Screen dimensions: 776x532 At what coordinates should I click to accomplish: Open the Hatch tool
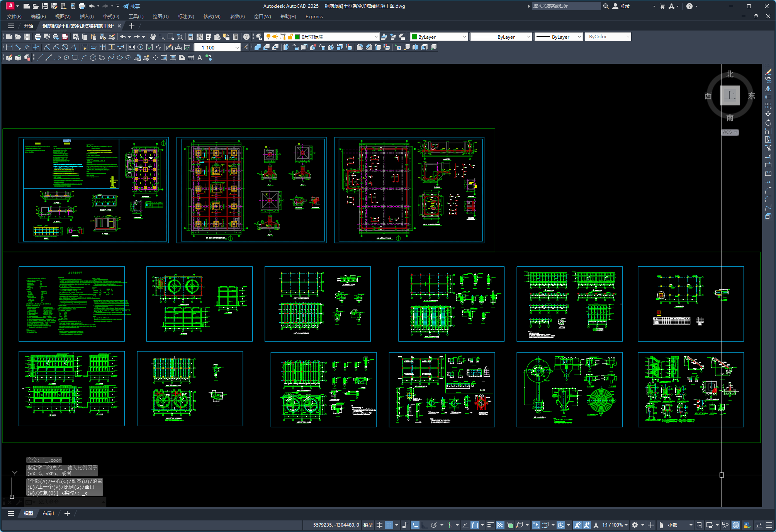tap(164, 58)
